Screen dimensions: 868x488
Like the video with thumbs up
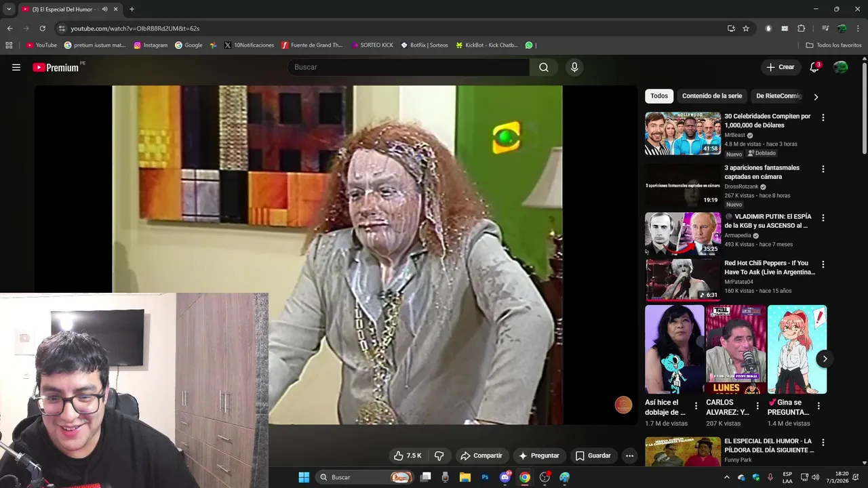point(408,455)
